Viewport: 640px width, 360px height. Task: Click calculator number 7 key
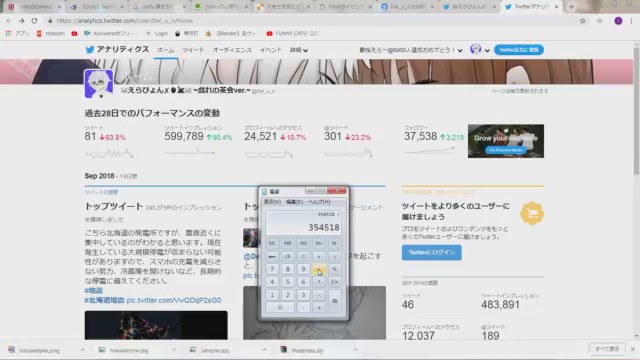[272, 269]
